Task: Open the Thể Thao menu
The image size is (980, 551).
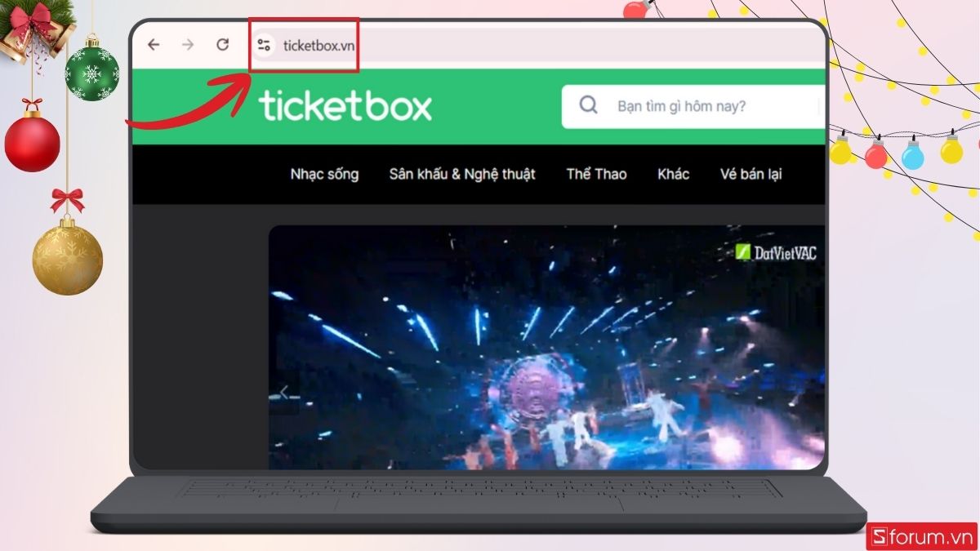Action: tap(596, 174)
